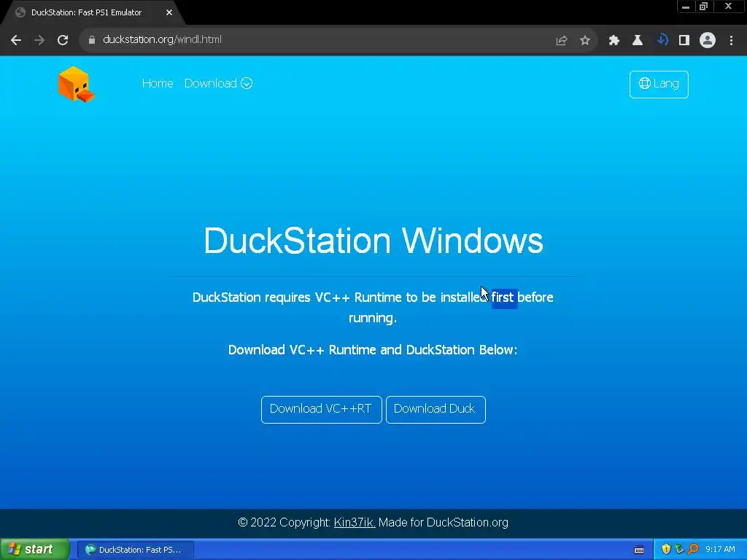Bookmark this page with the star icon
This screenshot has width=747, height=560.
pos(585,41)
